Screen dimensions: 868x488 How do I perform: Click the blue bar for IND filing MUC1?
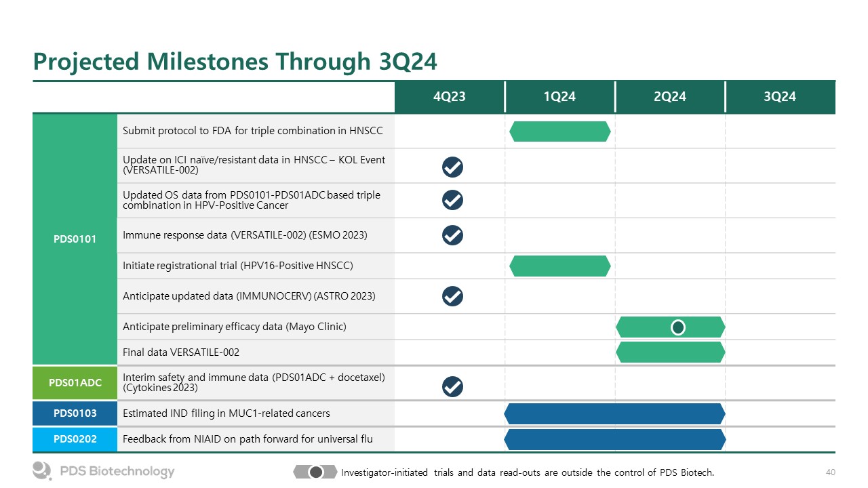tap(615, 413)
